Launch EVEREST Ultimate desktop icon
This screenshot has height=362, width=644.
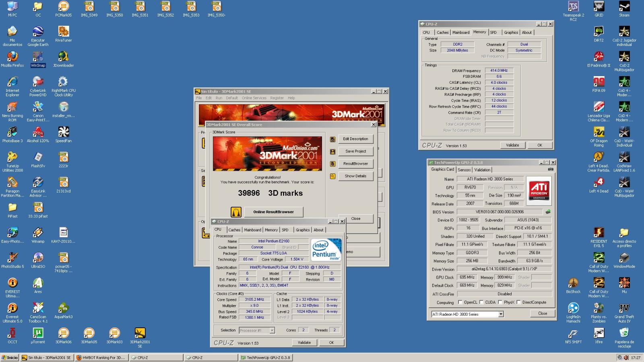click(x=12, y=288)
